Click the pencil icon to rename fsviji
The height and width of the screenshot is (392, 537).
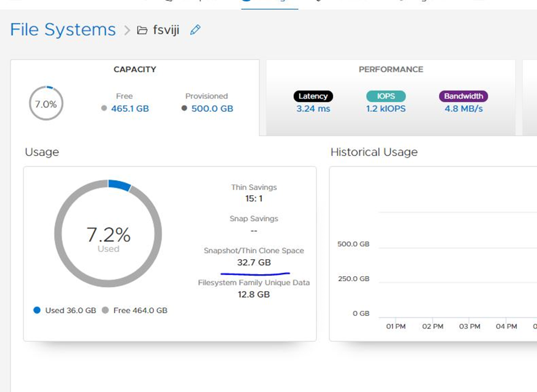pos(194,30)
